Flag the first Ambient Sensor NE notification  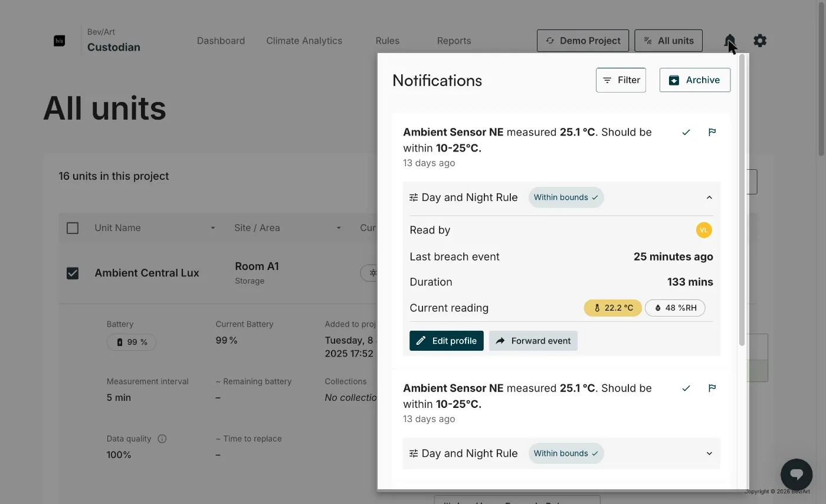(x=712, y=133)
